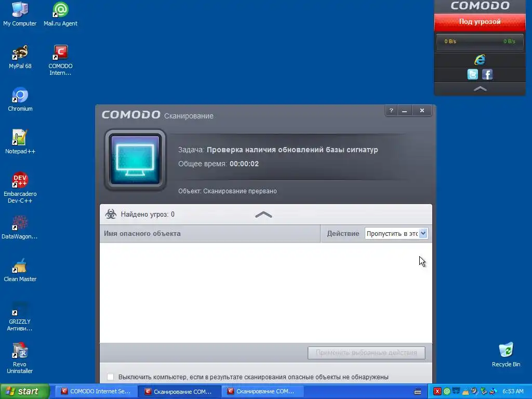Image resolution: width=532 pixels, height=399 pixels.
Task: Open the COMODO Internet Security desktop shortcut
Action: pos(60,60)
